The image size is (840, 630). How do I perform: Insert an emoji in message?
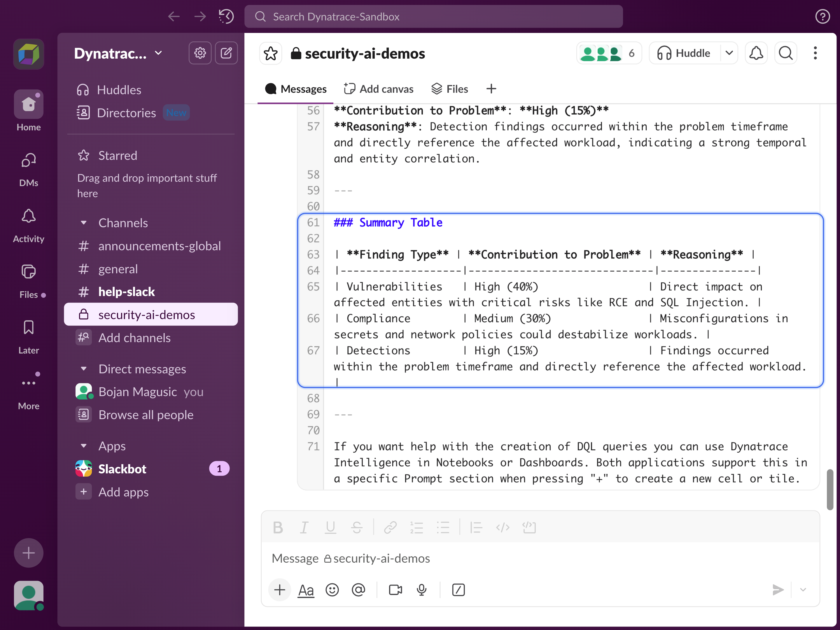coord(332,590)
